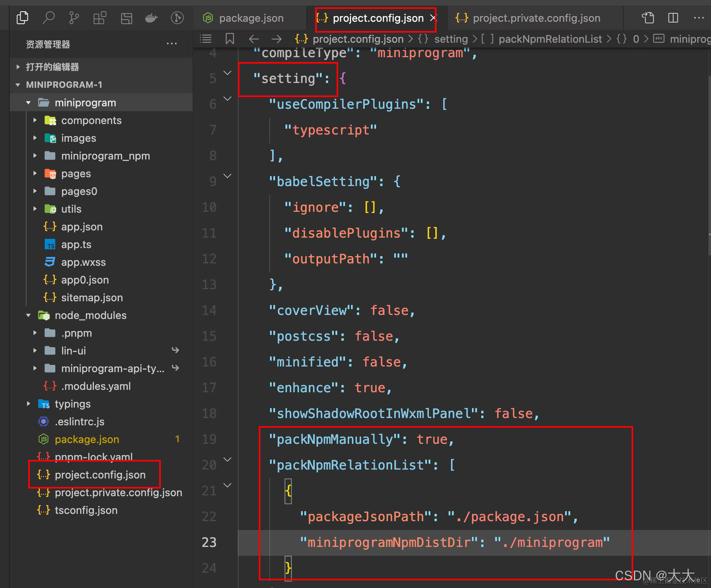Open the Source Control view
The image size is (711, 588).
pyautogui.click(x=74, y=18)
